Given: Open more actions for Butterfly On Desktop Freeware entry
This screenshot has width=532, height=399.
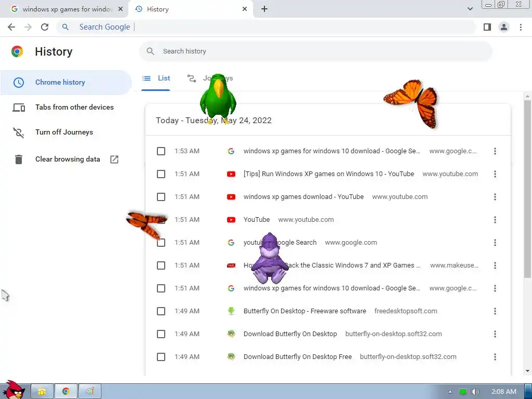Looking at the screenshot, I should tap(495, 311).
